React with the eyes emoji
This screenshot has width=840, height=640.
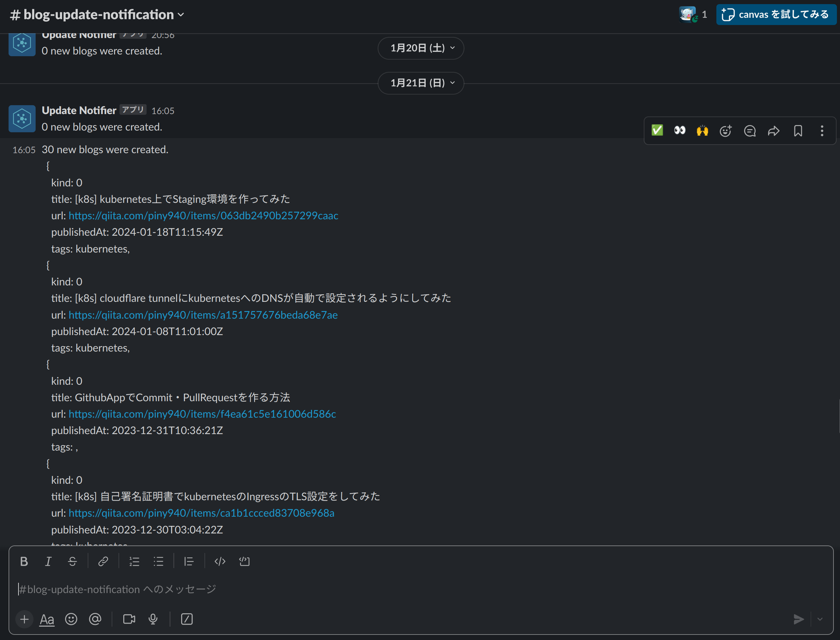click(x=680, y=131)
